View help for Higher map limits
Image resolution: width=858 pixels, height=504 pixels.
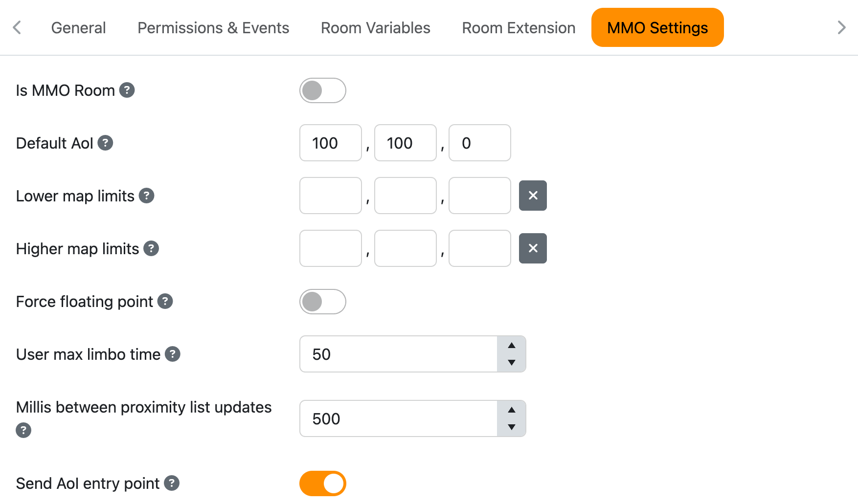pyautogui.click(x=152, y=249)
